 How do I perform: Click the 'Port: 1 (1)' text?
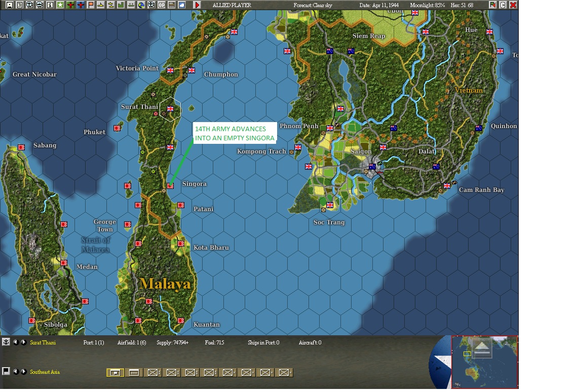click(x=94, y=342)
